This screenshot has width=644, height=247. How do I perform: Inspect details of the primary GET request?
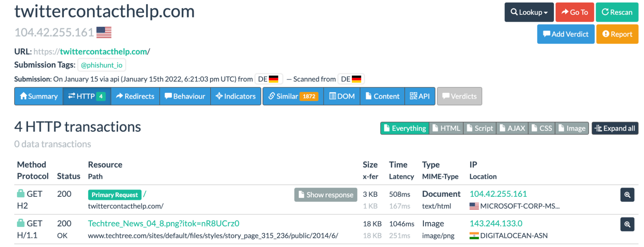(x=627, y=195)
